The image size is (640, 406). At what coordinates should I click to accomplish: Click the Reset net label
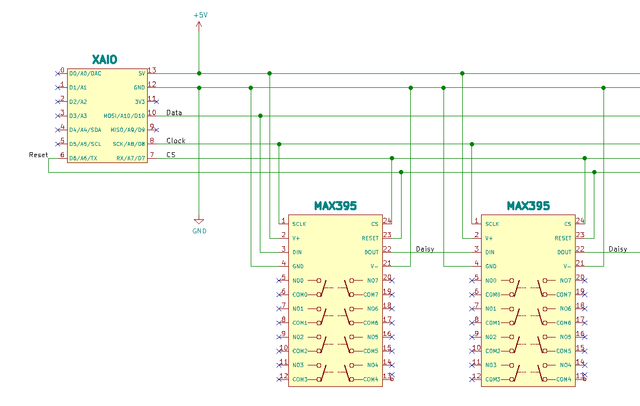tap(38, 155)
